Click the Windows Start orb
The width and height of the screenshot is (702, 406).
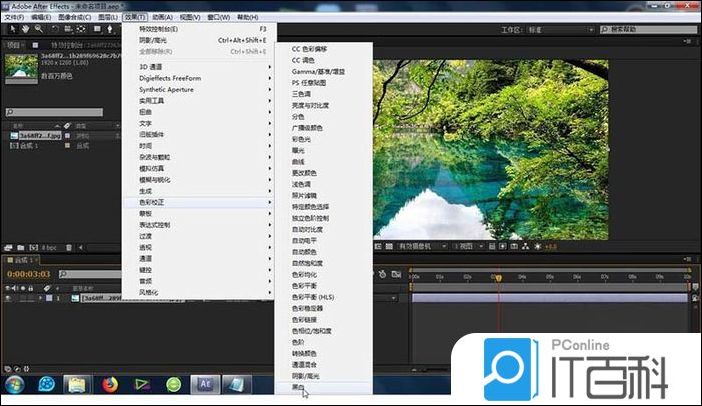(x=16, y=384)
